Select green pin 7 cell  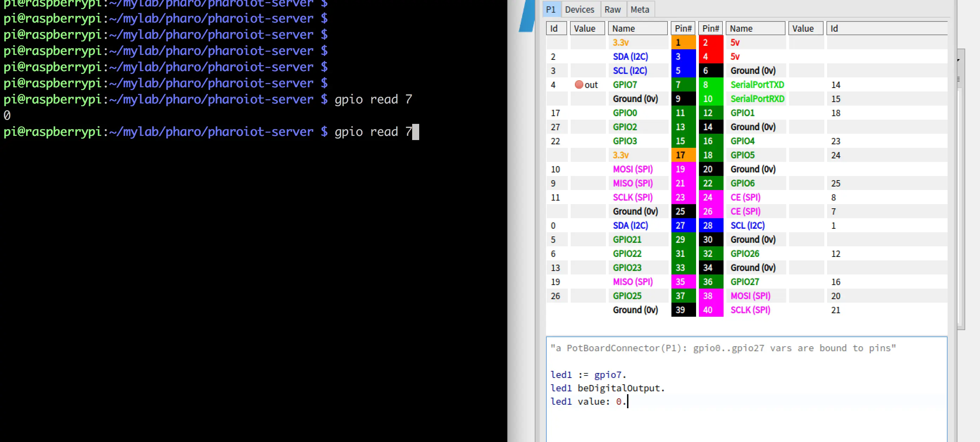pos(683,84)
